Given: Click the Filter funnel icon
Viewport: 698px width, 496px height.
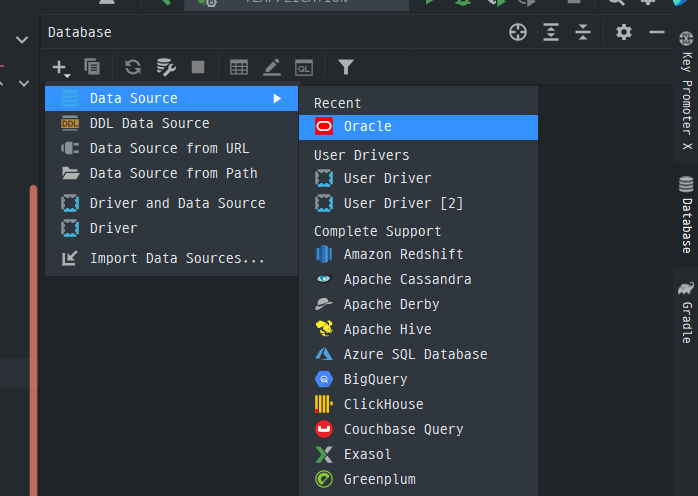Looking at the screenshot, I should pos(345,67).
